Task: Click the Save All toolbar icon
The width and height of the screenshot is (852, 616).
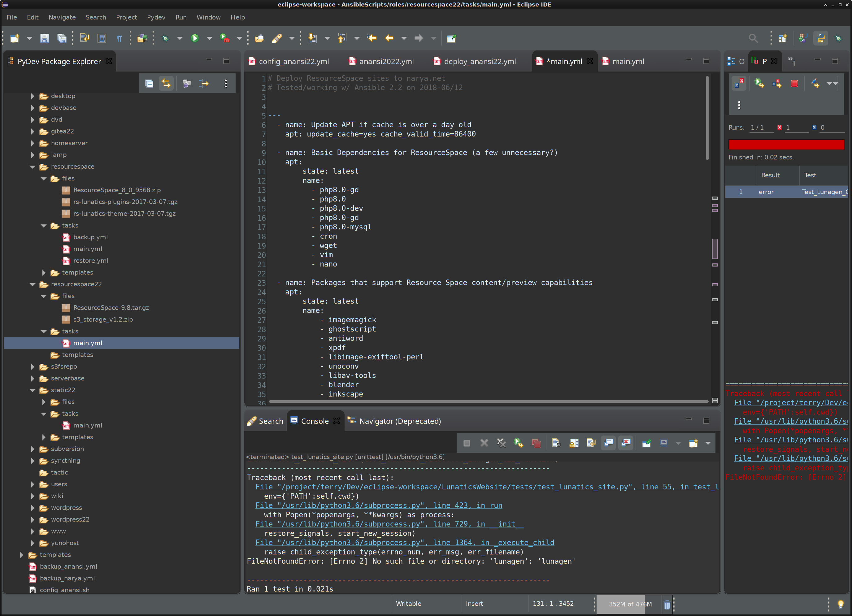Action: coord(62,38)
